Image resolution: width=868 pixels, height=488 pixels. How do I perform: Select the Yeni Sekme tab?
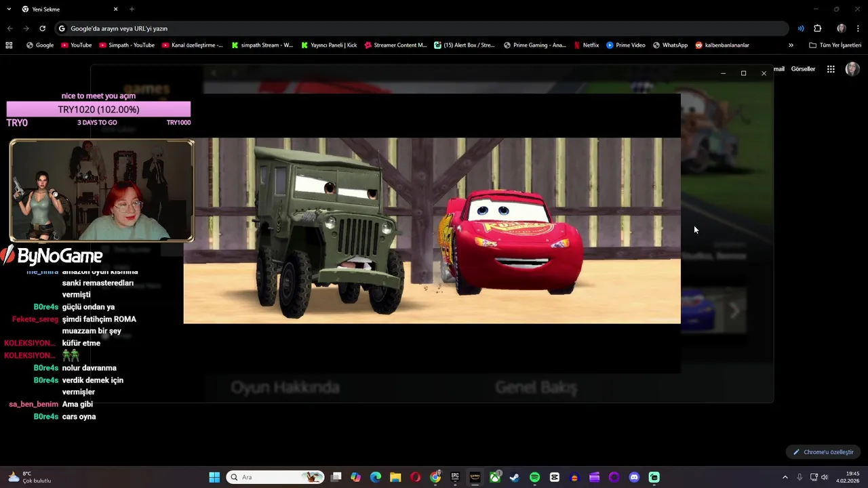tap(69, 9)
